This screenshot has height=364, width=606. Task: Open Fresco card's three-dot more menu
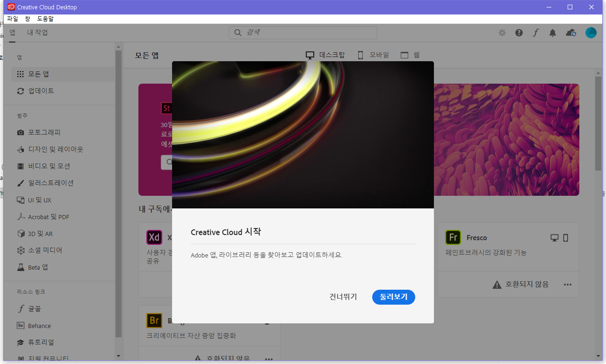click(568, 284)
